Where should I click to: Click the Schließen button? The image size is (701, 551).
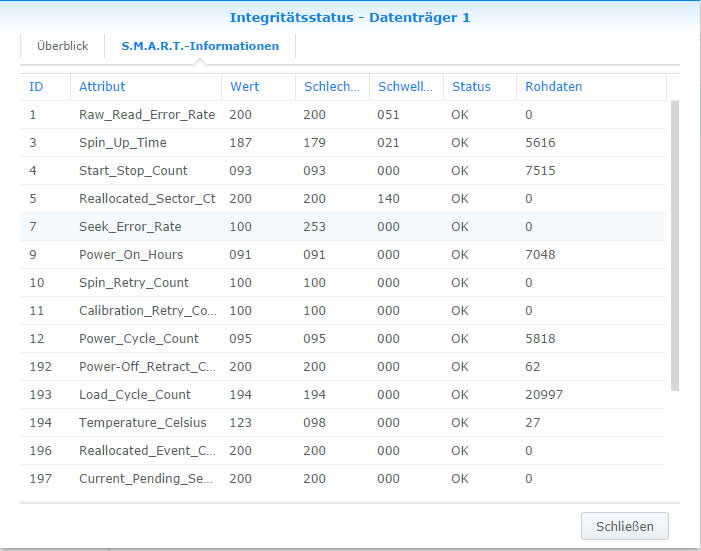(x=625, y=526)
